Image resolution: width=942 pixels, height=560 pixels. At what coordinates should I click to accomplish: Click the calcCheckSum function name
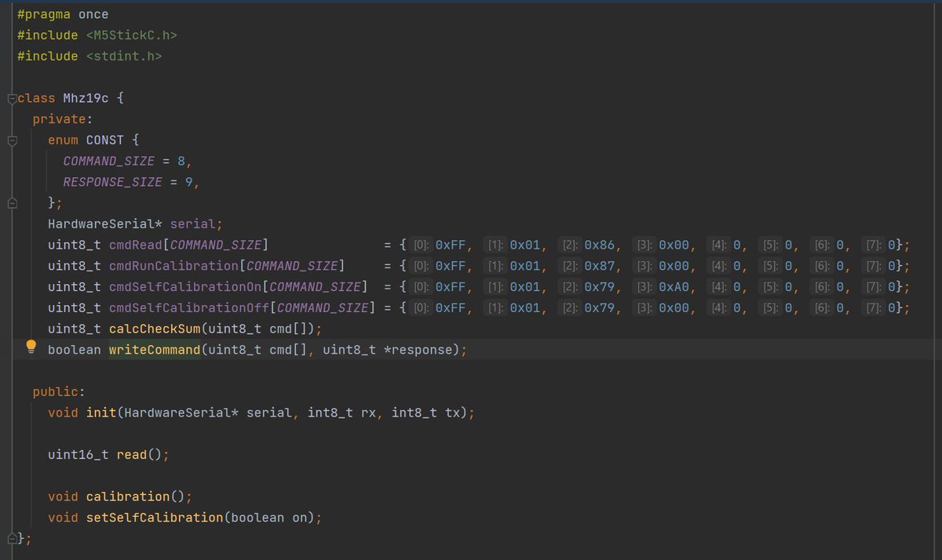coord(155,329)
